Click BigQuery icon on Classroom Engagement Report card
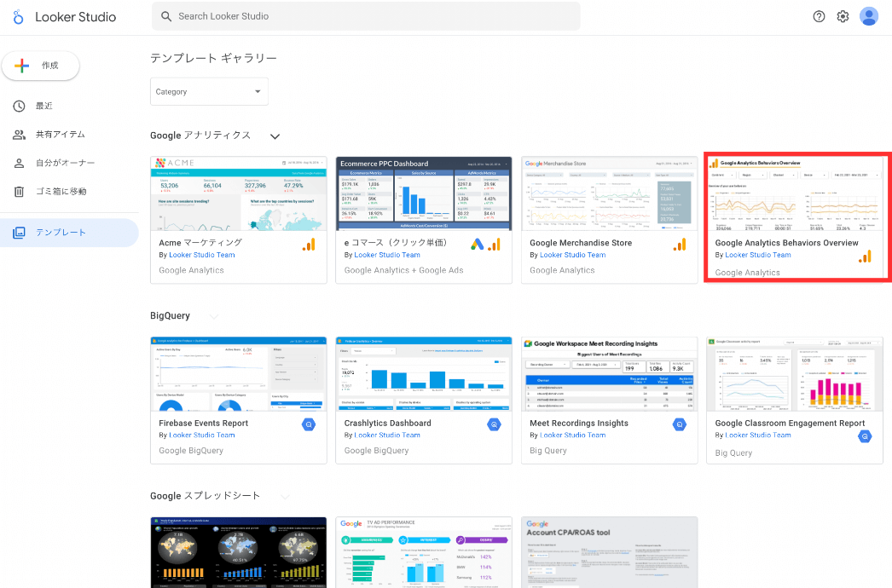This screenshot has width=892, height=588. click(x=866, y=436)
